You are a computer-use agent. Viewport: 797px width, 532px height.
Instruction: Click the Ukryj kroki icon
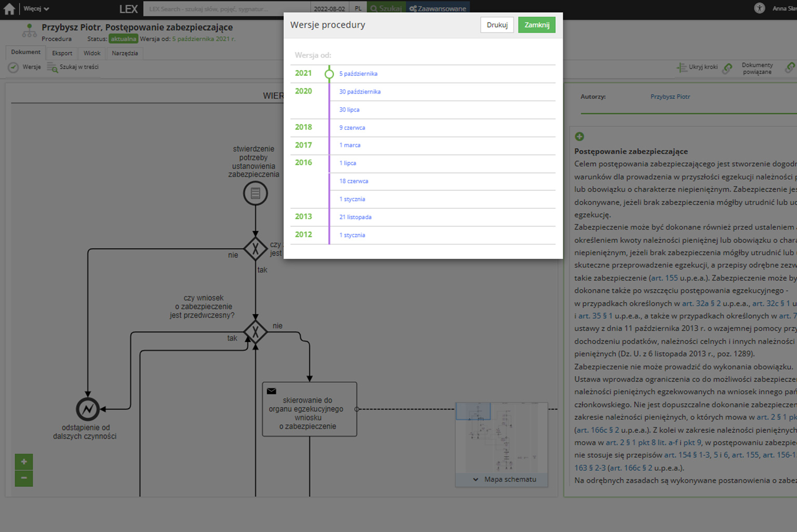[x=682, y=68]
